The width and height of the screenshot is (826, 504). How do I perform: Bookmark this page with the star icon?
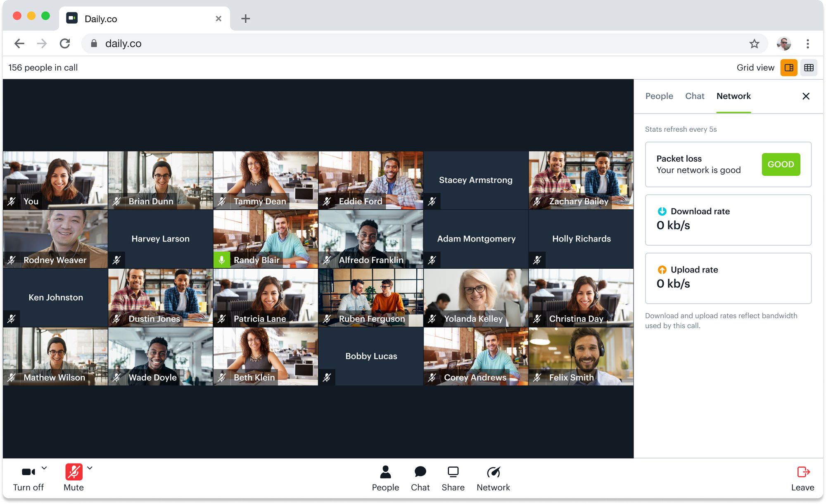click(754, 43)
